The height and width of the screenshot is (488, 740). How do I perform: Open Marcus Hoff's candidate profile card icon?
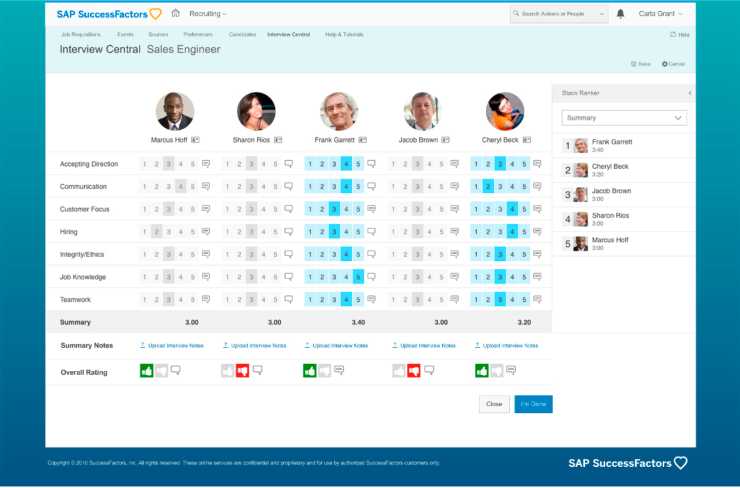[195, 140]
